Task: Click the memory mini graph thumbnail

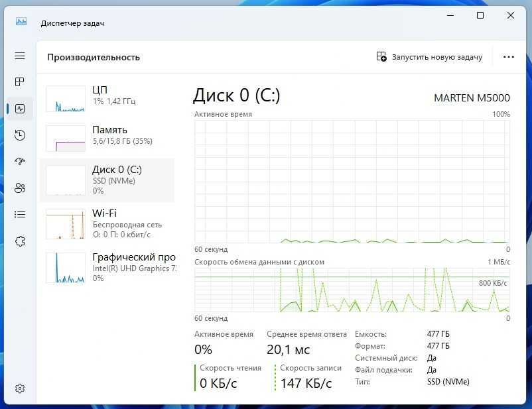Action: pos(66,139)
